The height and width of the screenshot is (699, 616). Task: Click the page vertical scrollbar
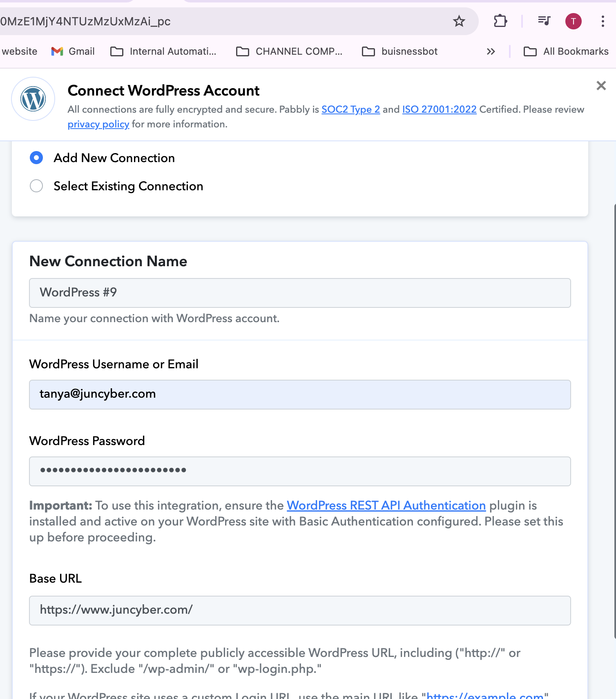[614, 421]
